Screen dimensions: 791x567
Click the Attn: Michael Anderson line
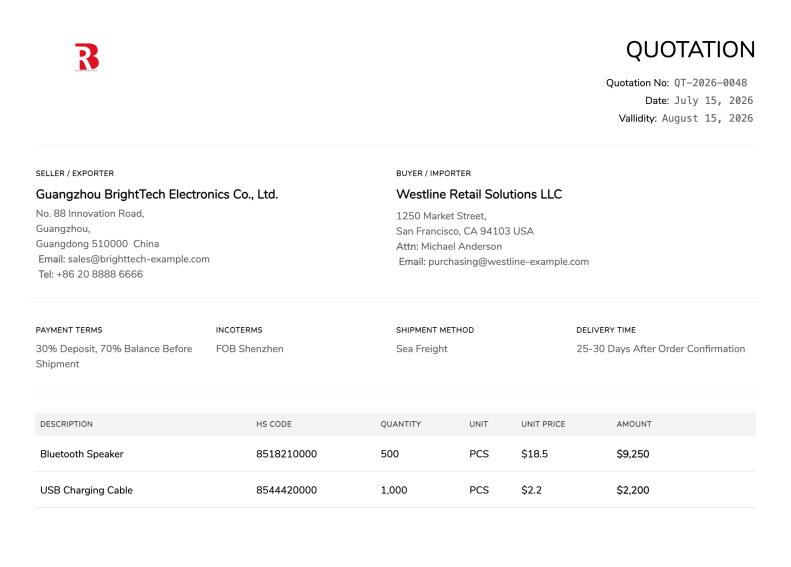coord(449,247)
